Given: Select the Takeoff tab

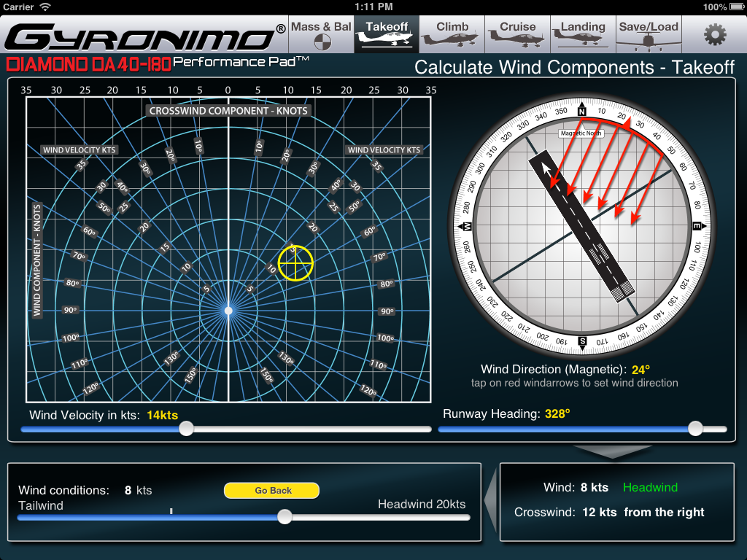Looking at the screenshot, I should (x=387, y=34).
